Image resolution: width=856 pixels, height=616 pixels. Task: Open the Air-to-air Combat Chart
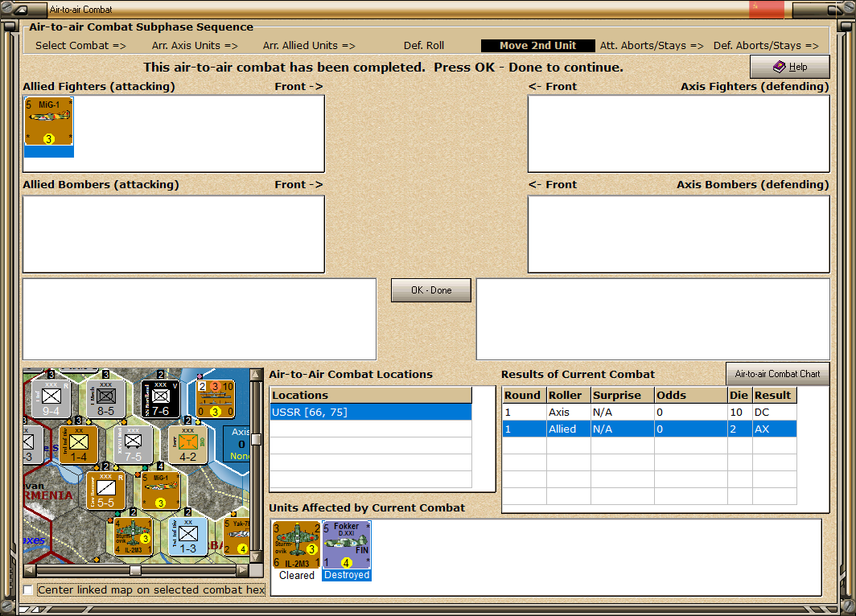(x=777, y=374)
